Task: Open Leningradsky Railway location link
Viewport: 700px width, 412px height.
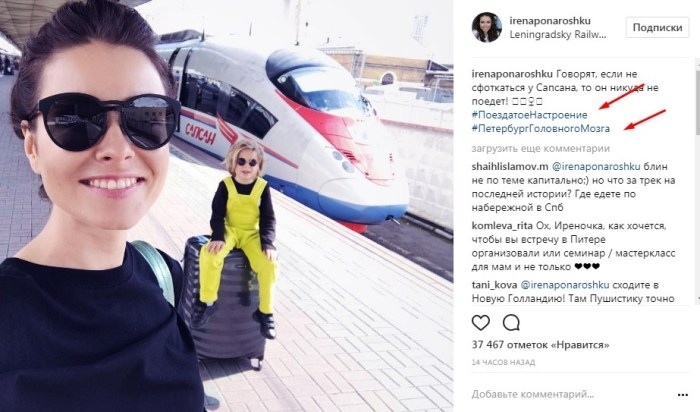Action: click(558, 35)
